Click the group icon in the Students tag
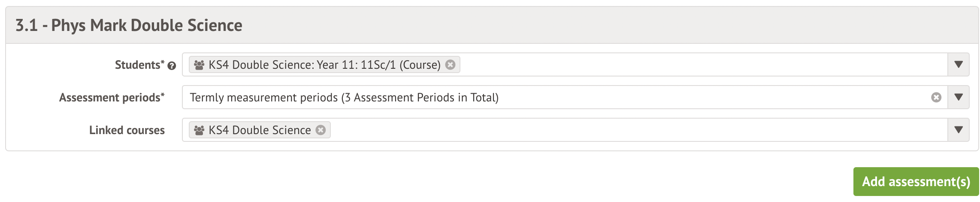Screen dimensions: 980x202 coord(199,65)
